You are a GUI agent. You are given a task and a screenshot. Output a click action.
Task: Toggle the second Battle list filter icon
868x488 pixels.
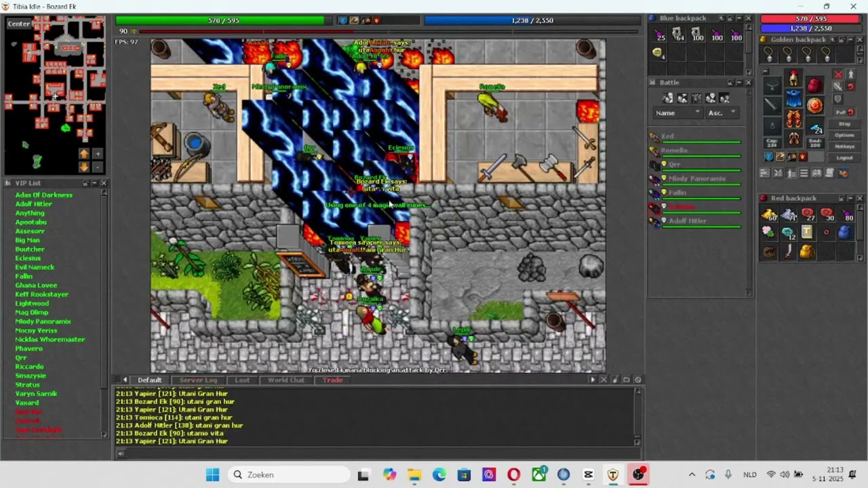point(682,98)
